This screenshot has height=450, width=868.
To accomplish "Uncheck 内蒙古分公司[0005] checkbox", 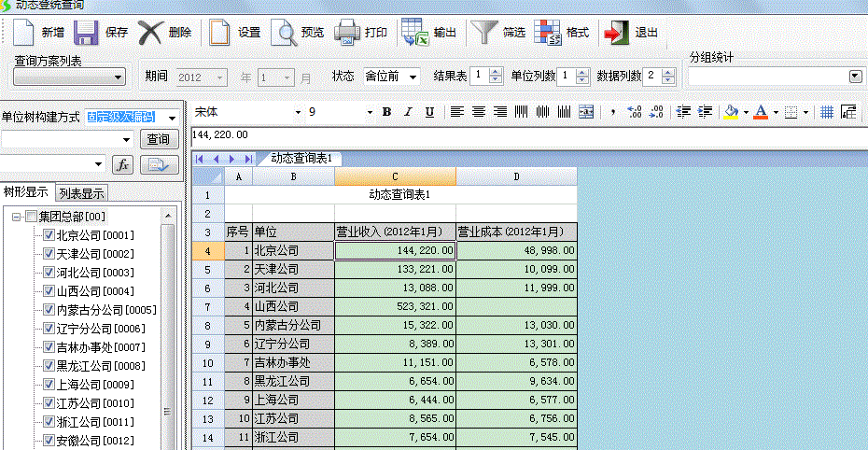I will (49, 310).
